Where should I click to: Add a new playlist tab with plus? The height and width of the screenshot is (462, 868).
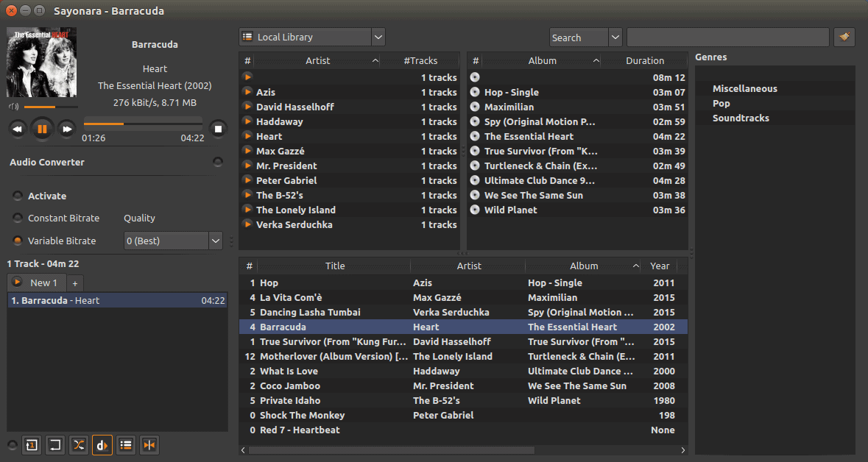(75, 283)
